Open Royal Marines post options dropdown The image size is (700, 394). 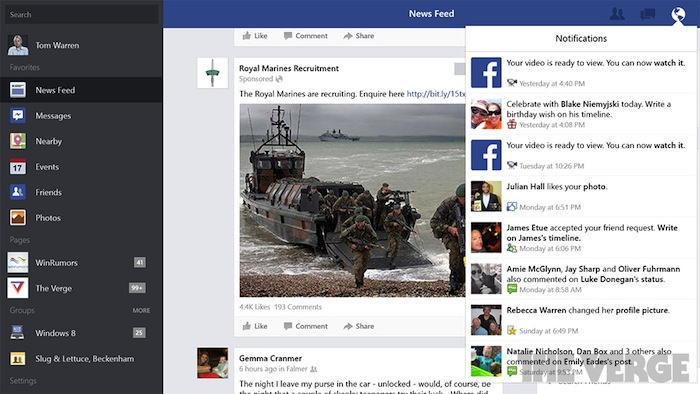pos(460,69)
